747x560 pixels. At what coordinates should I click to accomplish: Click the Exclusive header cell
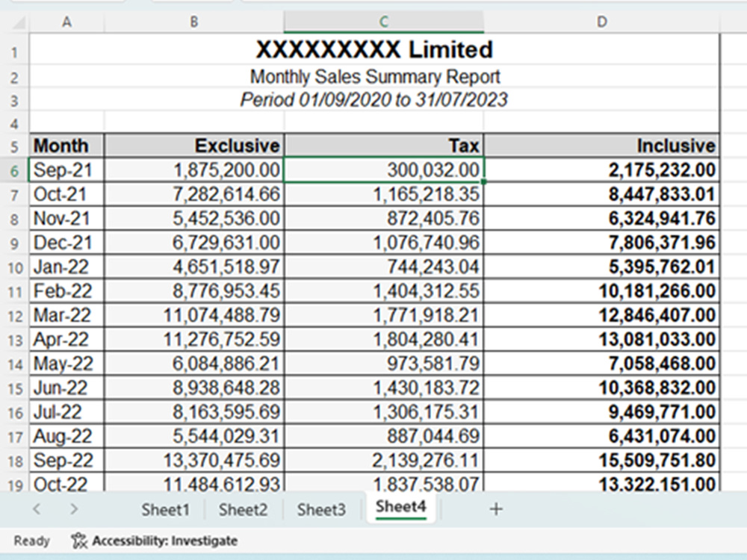click(x=194, y=146)
